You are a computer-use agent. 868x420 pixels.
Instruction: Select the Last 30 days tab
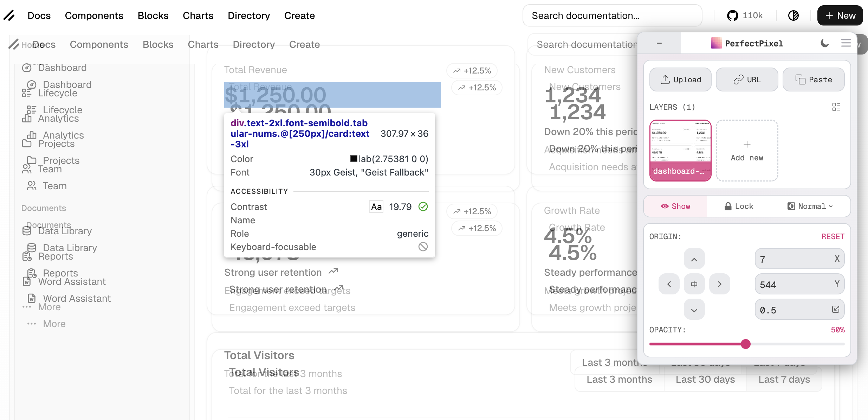click(x=705, y=380)
